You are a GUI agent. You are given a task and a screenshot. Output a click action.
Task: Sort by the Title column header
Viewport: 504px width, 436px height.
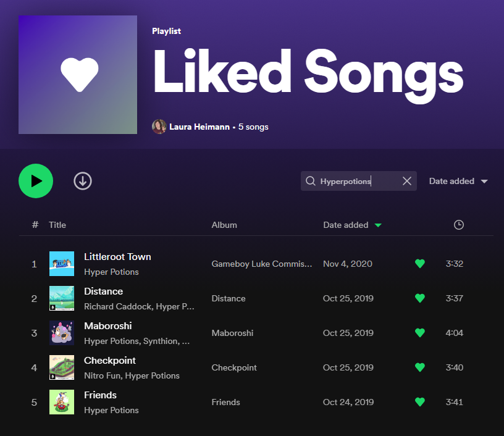[57, 225]
